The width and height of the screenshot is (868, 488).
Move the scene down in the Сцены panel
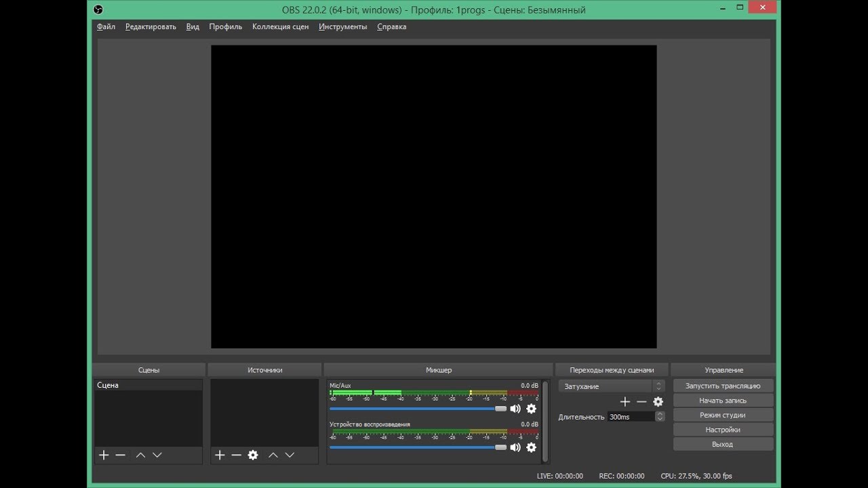(157, 455)
